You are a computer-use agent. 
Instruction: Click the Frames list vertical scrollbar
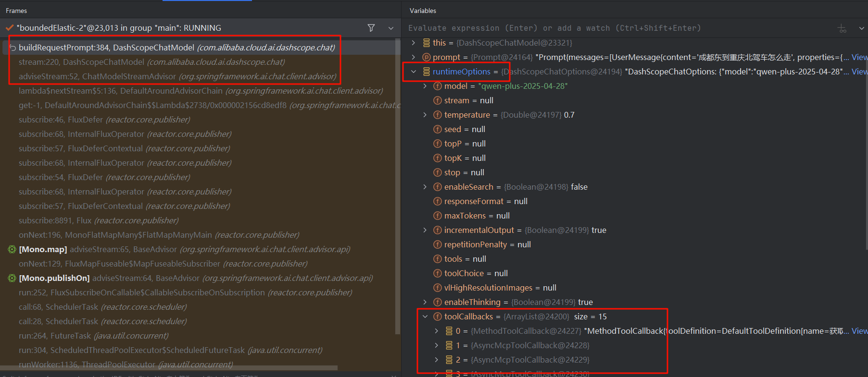pos(397,187)
